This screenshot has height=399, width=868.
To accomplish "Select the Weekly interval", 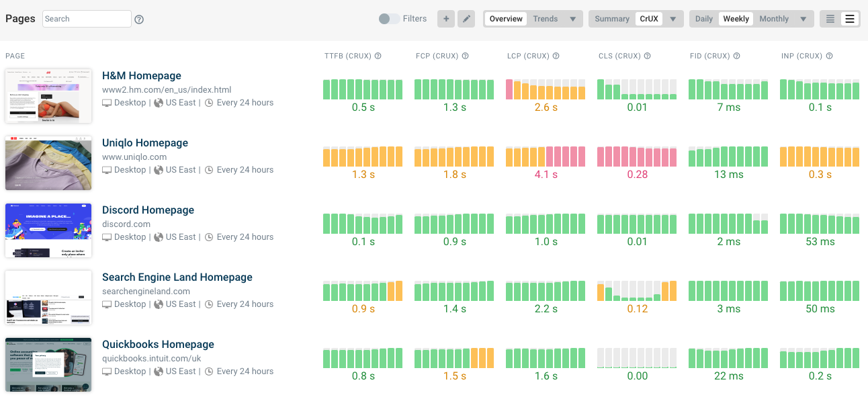I will click(736, 19).
